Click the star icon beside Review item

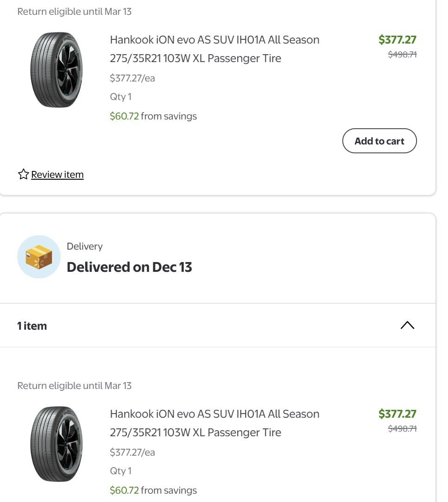23,175
